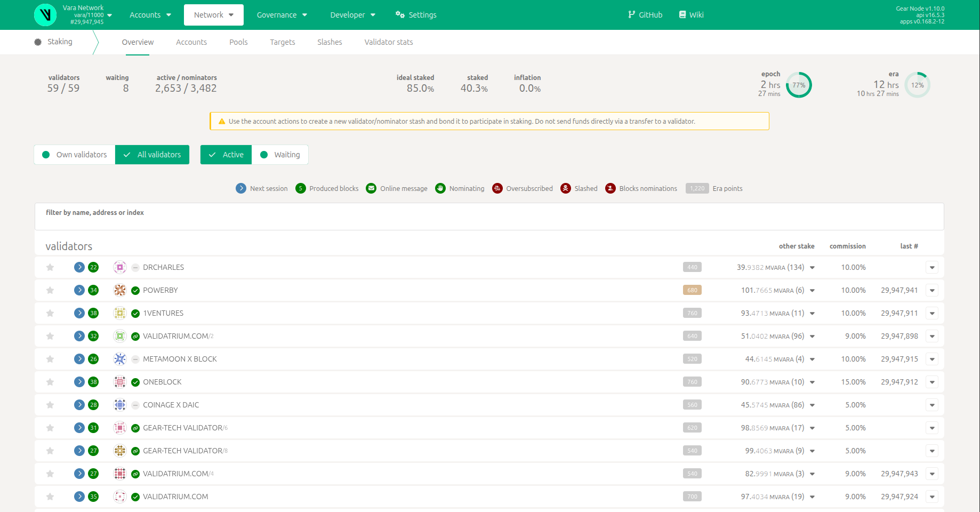Enable the Active validators view
This screenshot has width=980, height=512.
point(226,155)
